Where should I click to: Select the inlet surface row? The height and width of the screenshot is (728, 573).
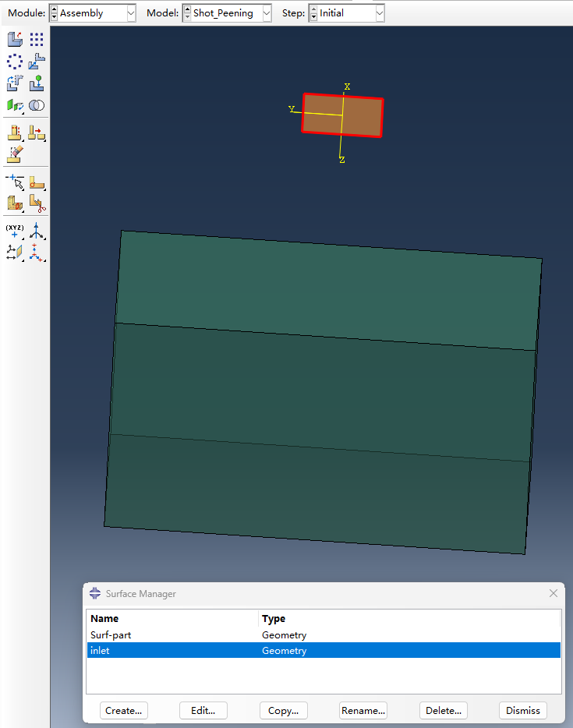pos(324,650)
